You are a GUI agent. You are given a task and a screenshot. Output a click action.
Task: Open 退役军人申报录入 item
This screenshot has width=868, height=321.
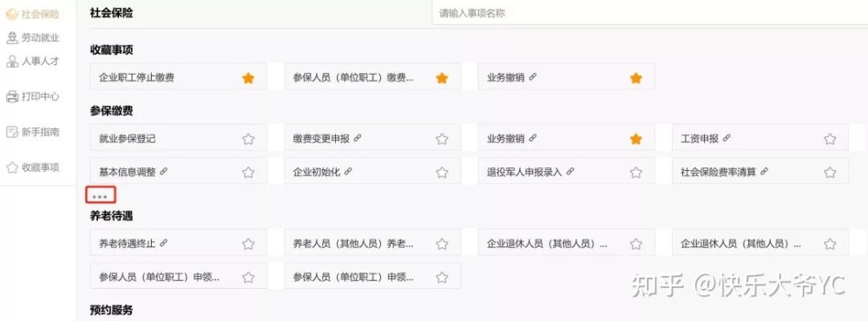566,172
